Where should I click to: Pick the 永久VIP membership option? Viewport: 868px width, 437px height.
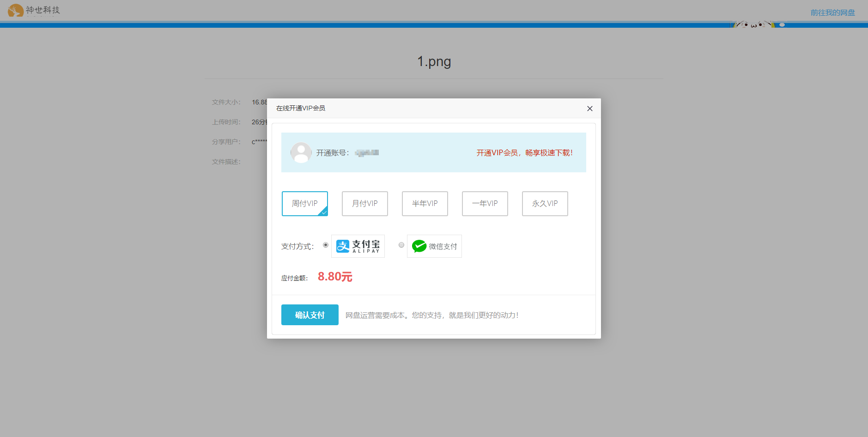[x=545, y=204]
